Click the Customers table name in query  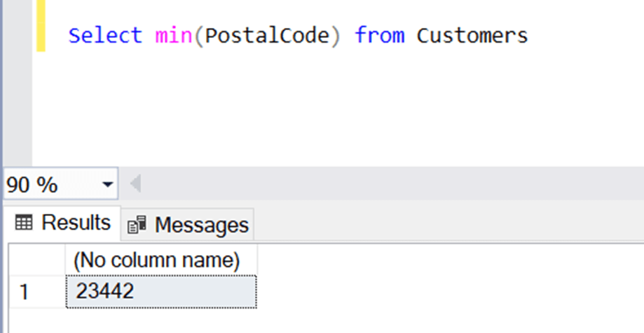pos(472,35)
